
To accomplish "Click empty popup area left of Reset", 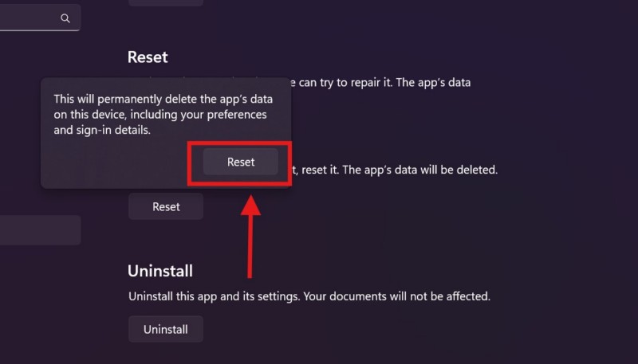I will [x=120, y=163].
